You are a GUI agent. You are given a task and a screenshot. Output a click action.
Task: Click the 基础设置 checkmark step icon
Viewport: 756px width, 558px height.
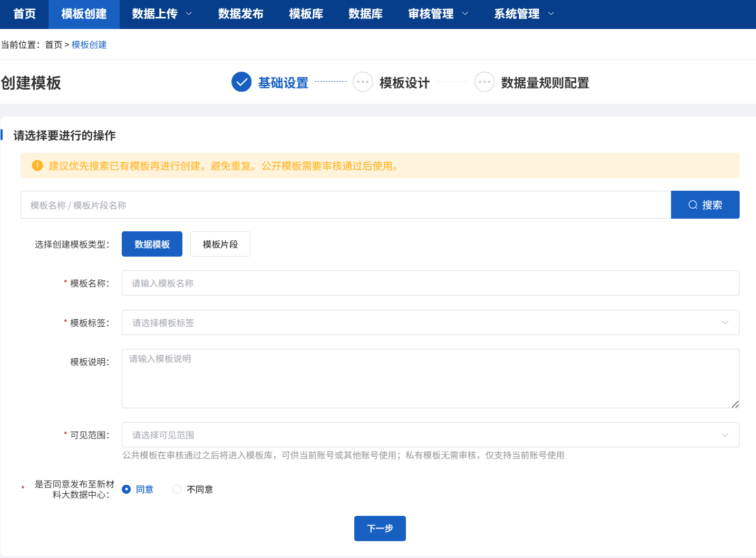click(241, 82)
